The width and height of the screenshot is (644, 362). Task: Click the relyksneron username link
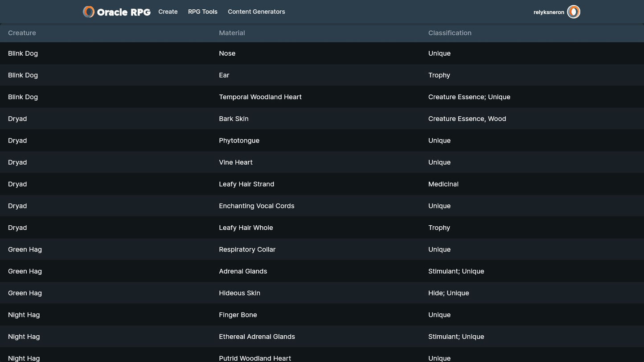click(x=549, y=12)
